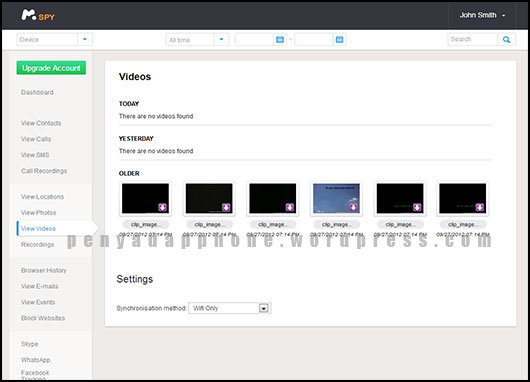Screen dimensions: 530x382
Task: Download the sixth older video clip
Action: 480,207
